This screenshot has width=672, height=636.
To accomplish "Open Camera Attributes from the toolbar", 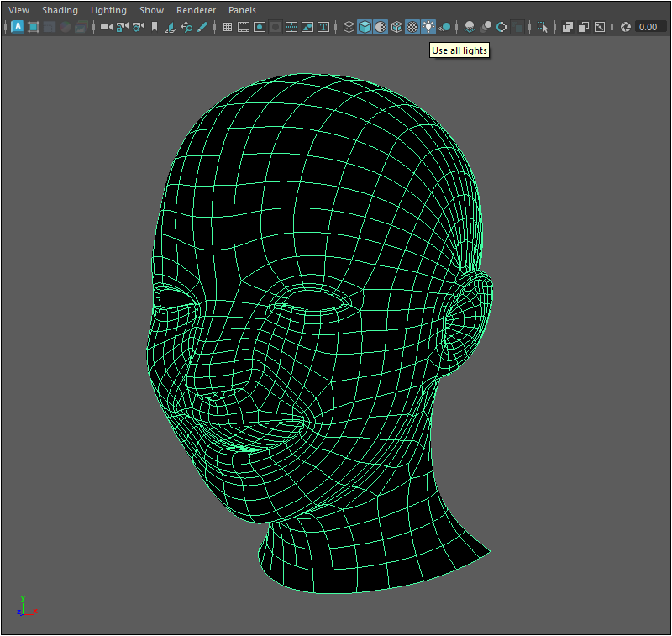I will (138, 27).
